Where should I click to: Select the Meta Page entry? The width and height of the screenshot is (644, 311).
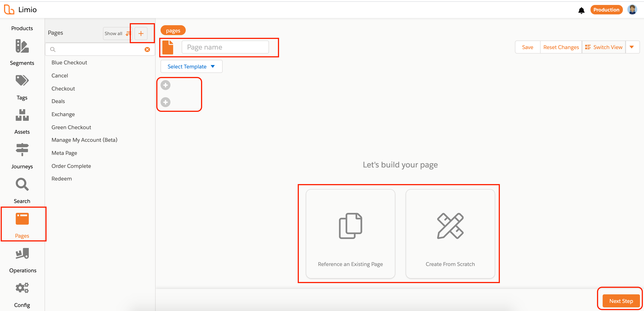(64, 153)
